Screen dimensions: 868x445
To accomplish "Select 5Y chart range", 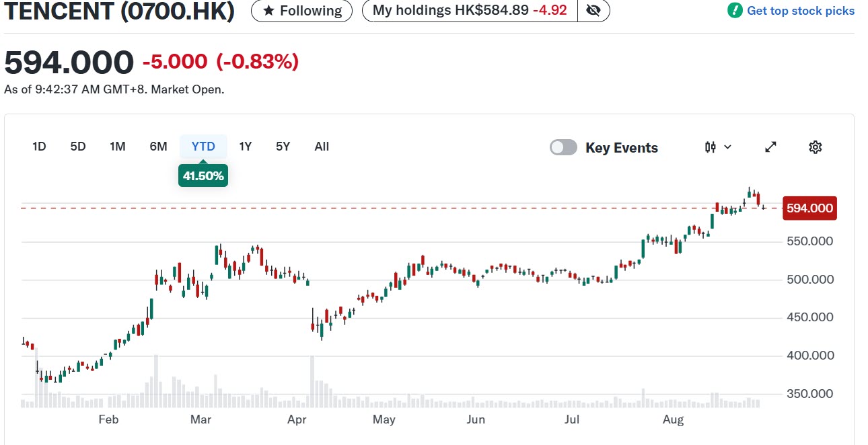I will [x=283, y=147].
